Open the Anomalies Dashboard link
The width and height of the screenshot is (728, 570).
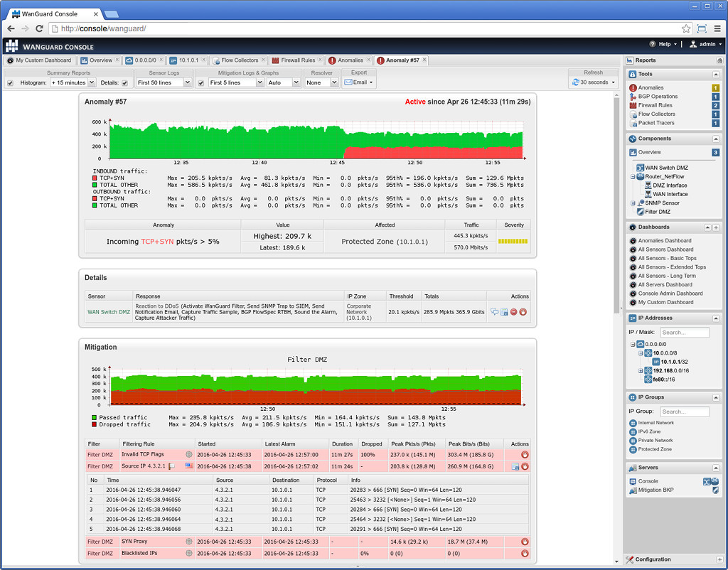point(665,241)
